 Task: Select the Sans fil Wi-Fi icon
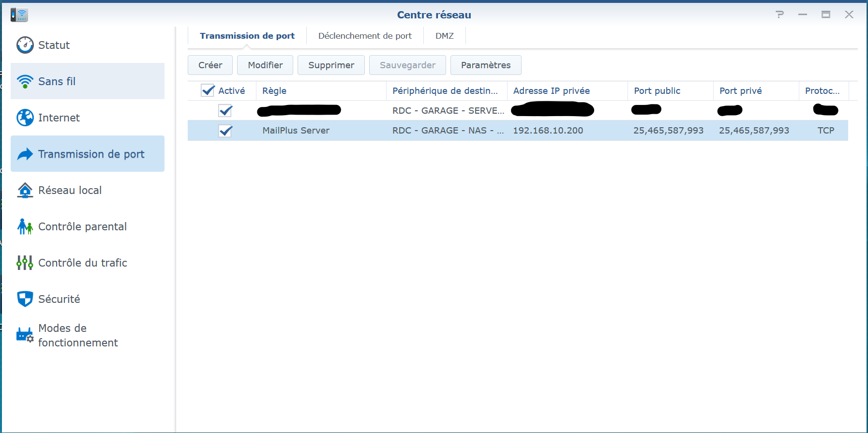click(x=25, y=81)
